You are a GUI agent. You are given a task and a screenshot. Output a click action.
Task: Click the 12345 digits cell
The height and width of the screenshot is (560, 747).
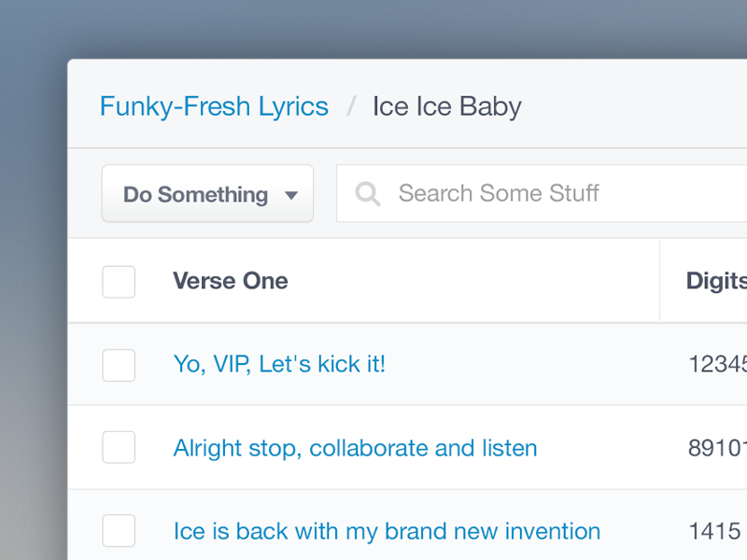[x=717, y=365]
